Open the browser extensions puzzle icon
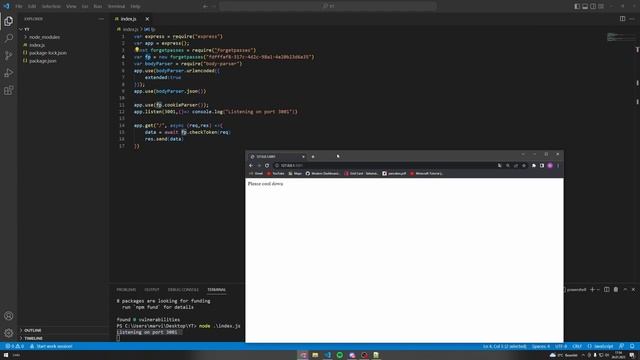The width and height of the screenshot is (640, 360). click(533, 165)
